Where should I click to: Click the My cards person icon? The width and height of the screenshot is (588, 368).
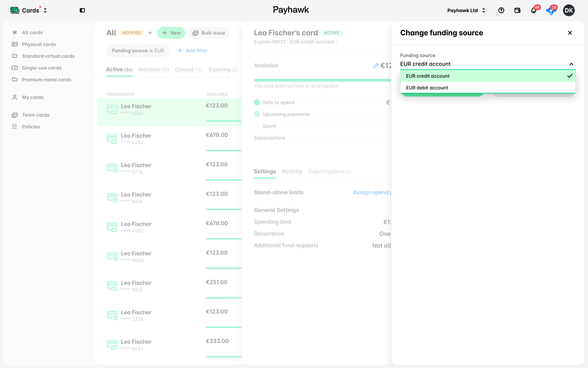point(15,97)
